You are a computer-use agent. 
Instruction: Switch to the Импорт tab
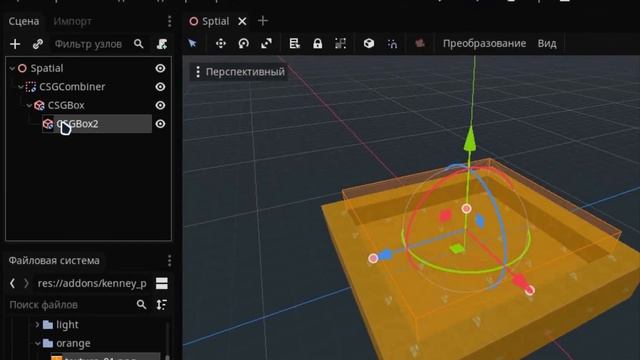coord(72,21)
